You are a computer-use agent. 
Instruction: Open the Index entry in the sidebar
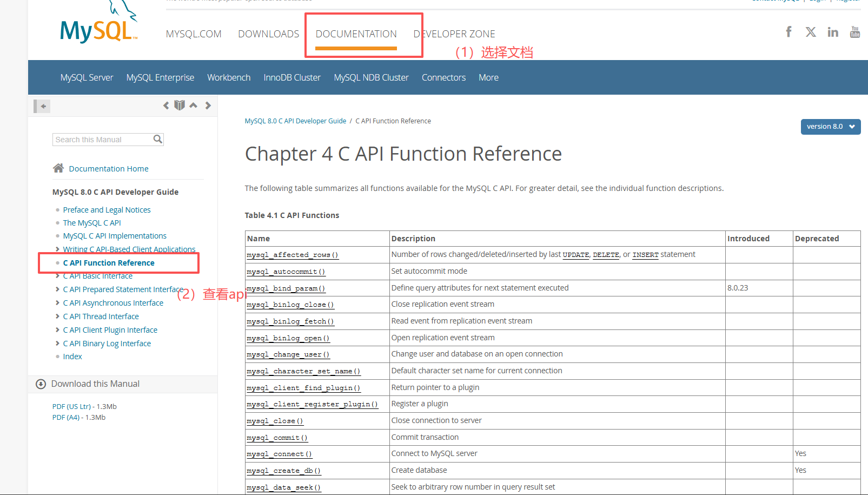pos(72,357)
